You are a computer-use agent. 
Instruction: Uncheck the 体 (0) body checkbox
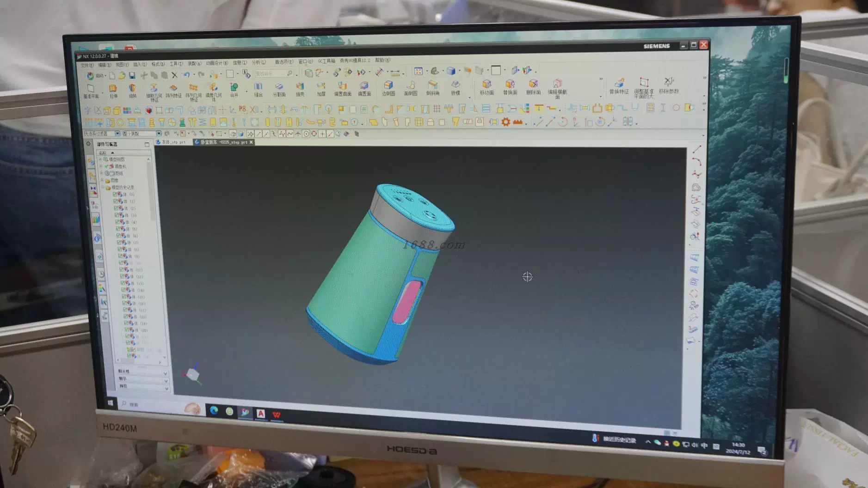point(115,195)
